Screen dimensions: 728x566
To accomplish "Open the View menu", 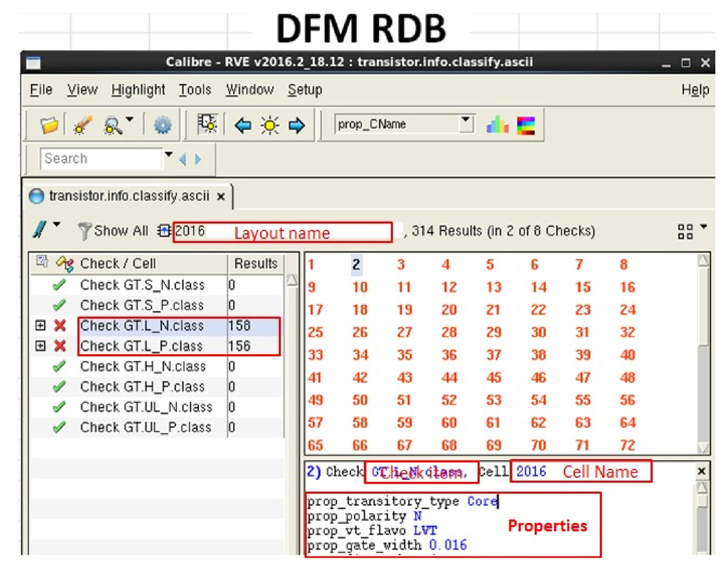I will pyautogui.click(x=82, y=90).
